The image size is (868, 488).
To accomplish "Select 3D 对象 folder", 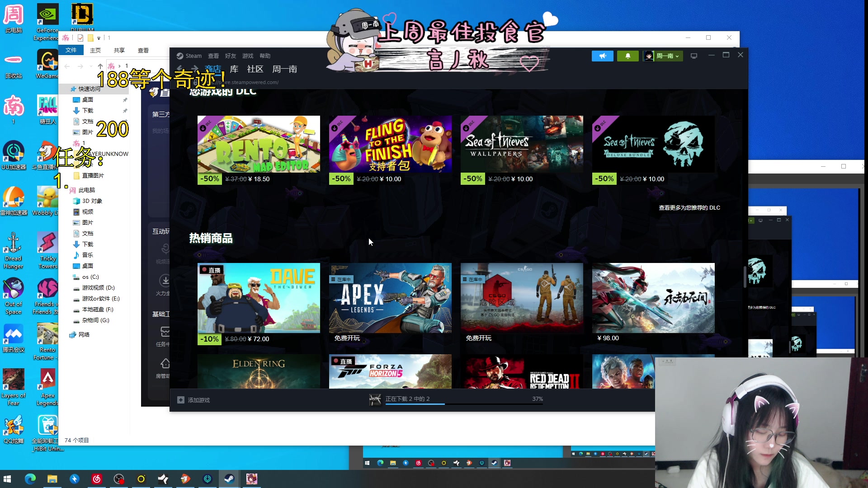I will (x=92, y=201).
